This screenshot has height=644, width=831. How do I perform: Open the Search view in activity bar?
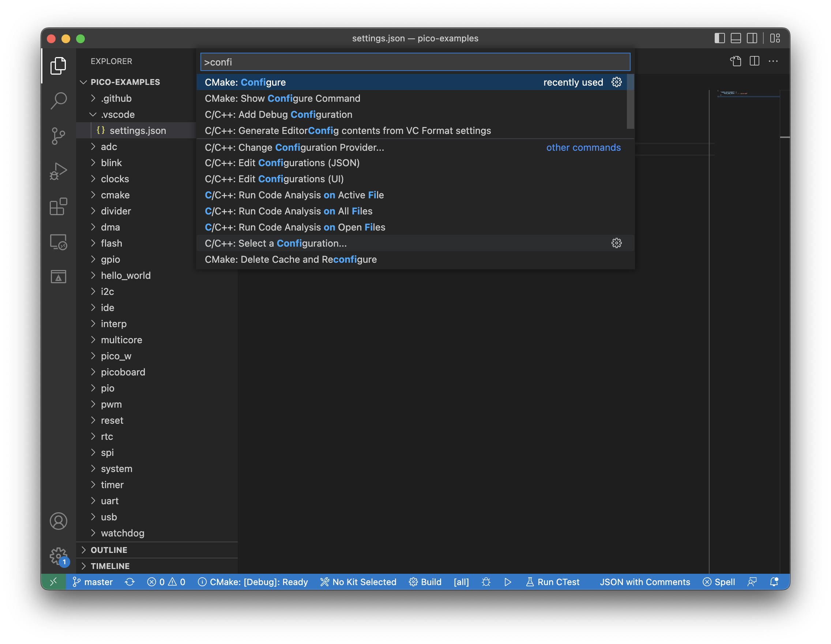[x=58, y=101]
